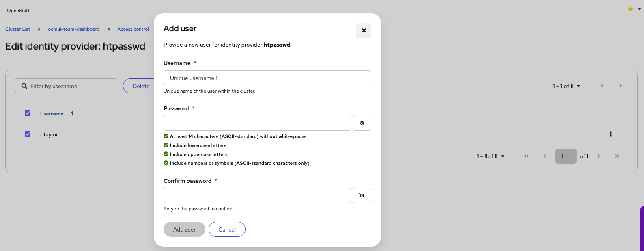Click Cancel in the Add user dialog

pyautogui.click(x=227, y=229)
